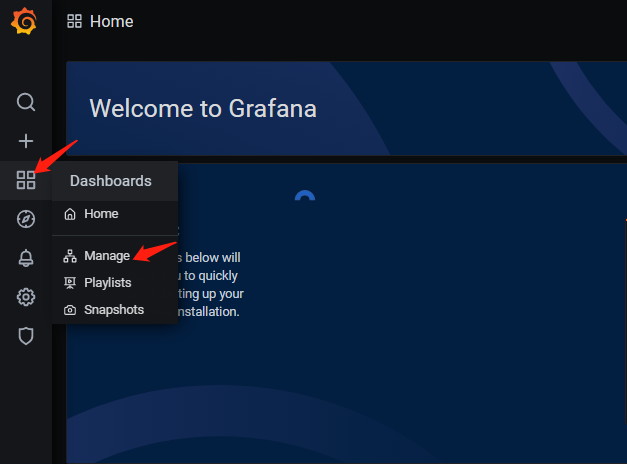Click the sitemap icon next to Manage
This screenshot has height=464, width=627.
tap(70, 256)
